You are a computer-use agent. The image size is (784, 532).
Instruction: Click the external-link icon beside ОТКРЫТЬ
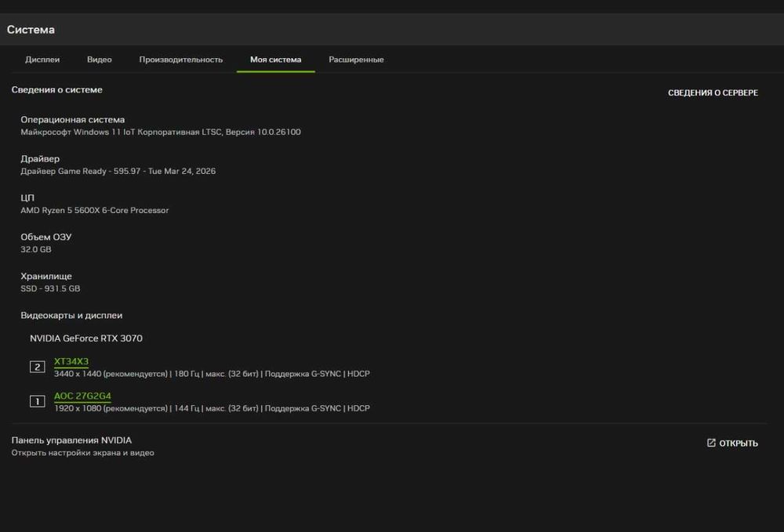pyautogui.click(x=711, y=443)
